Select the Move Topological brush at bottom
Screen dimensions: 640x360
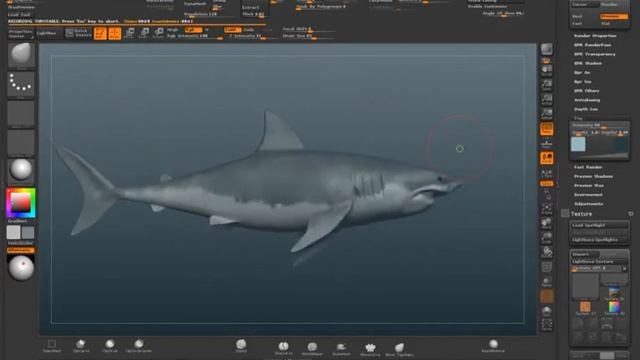click(399, 349)
